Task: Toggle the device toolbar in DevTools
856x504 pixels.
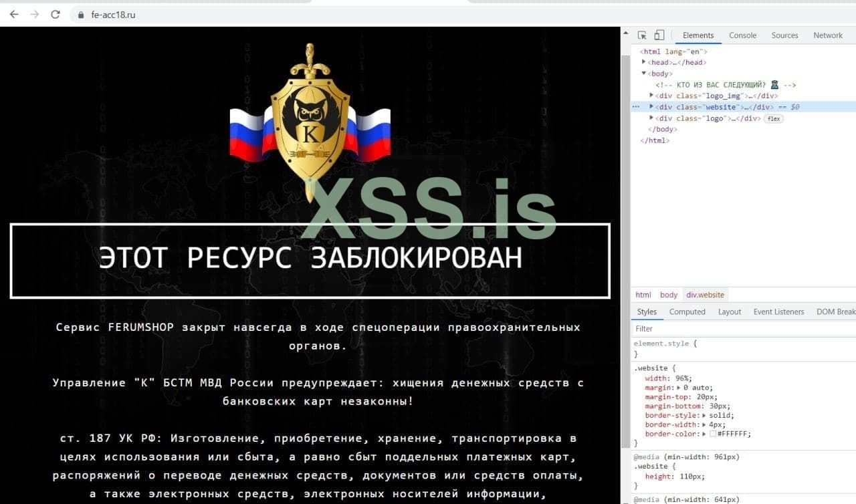Action: pyautogui.click(x=659, y=35)
